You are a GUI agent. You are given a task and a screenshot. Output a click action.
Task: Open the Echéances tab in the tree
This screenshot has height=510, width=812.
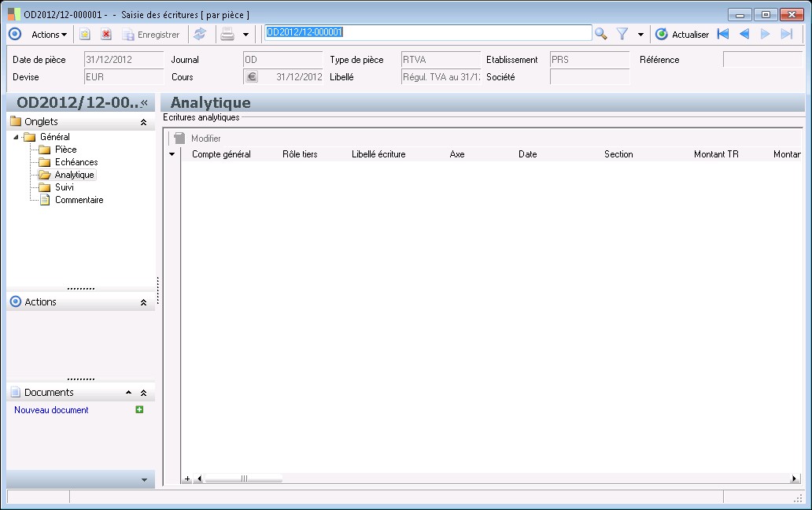76,162
